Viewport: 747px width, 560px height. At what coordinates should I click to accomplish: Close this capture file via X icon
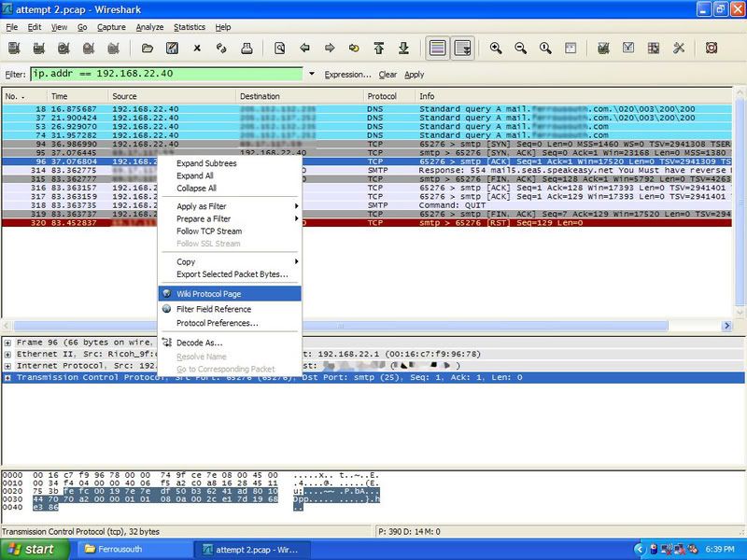[x=197, y=48]
